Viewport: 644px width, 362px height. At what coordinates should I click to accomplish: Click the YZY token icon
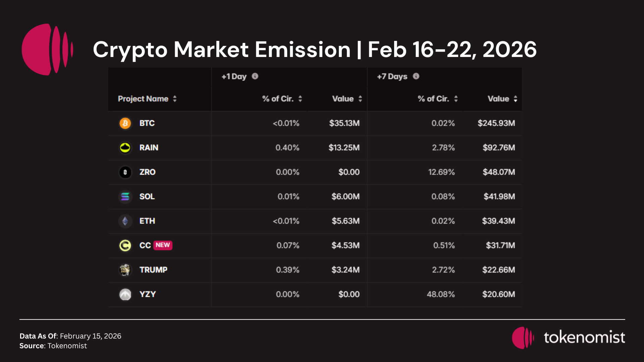(x=125, y=294)
